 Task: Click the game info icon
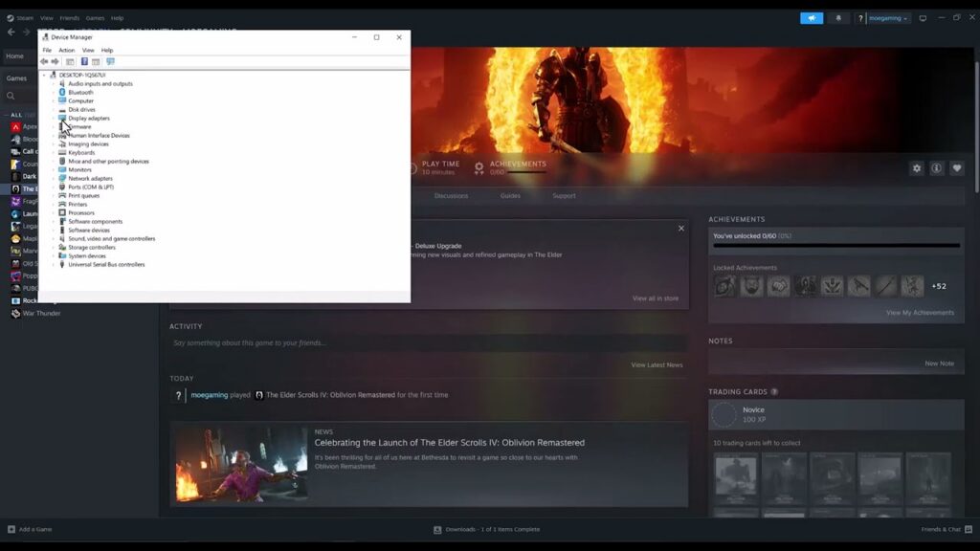pos(936,168)
